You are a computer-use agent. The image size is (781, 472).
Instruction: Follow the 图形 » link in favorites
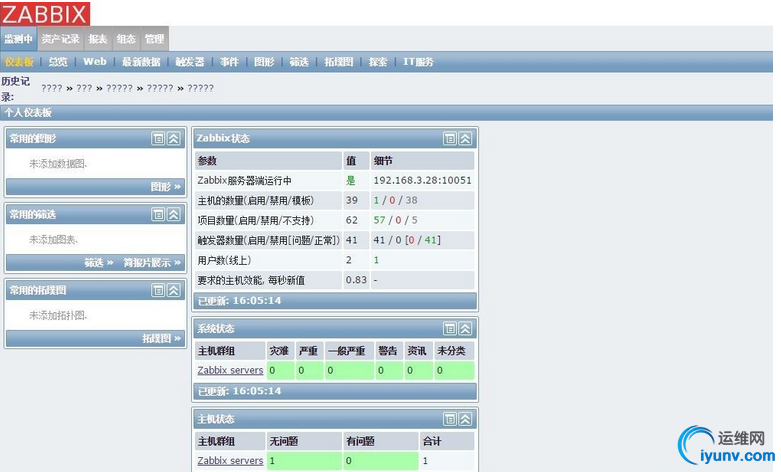click(x=165, y=187)
